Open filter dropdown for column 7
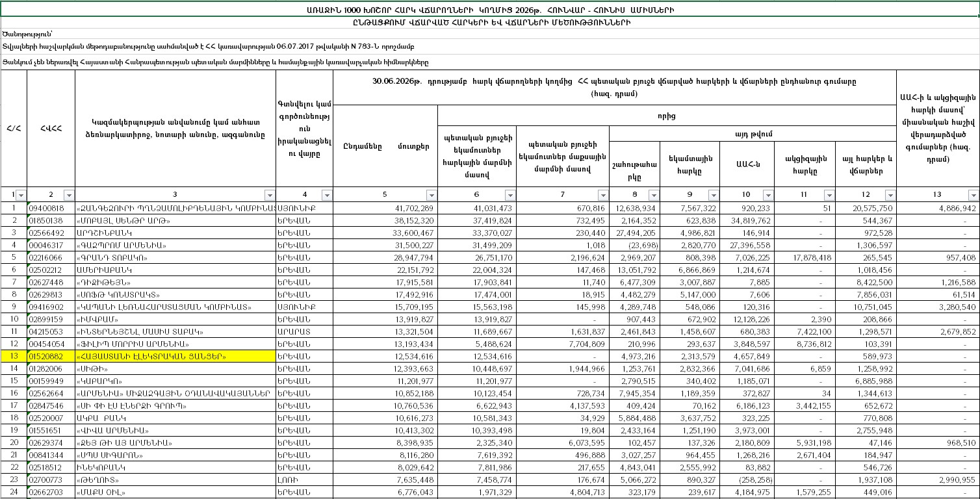The image size is (980, 499). click(x=602, y=195)
